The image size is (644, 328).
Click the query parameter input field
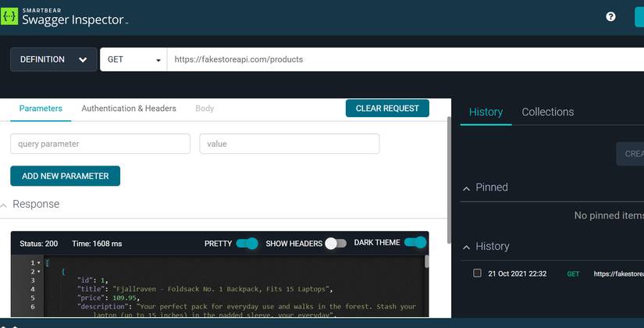[100, 144]
